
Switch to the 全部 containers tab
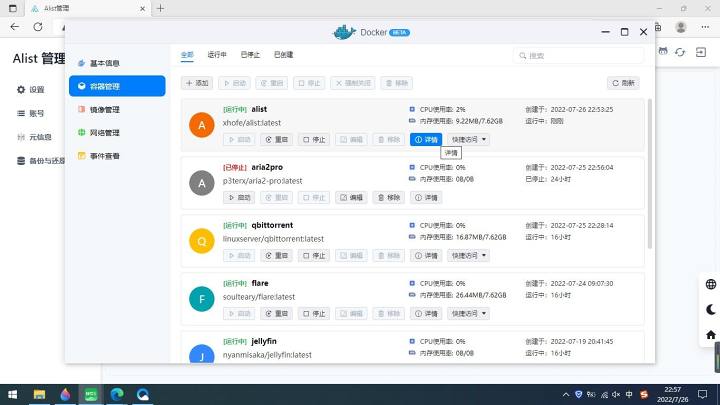pyautogui.click(x=187, y=55)
